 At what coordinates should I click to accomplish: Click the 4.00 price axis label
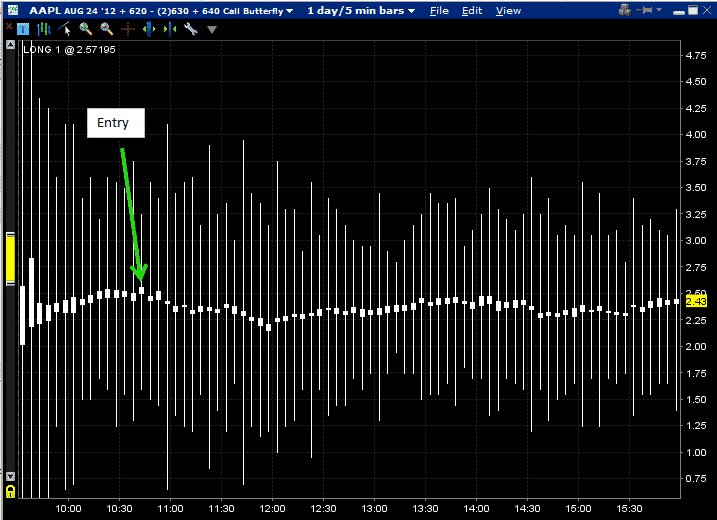click(696, 134)
